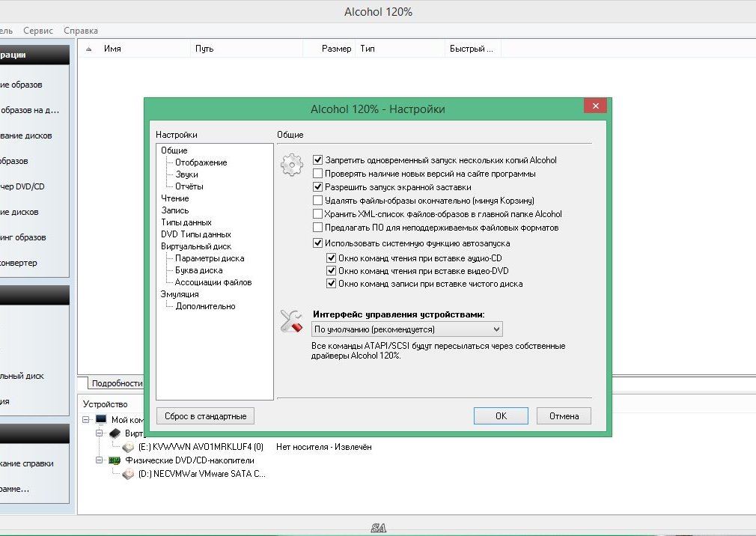Open the Запись settings page
Viewport: 756px width, 536px height.
point(175,210)
